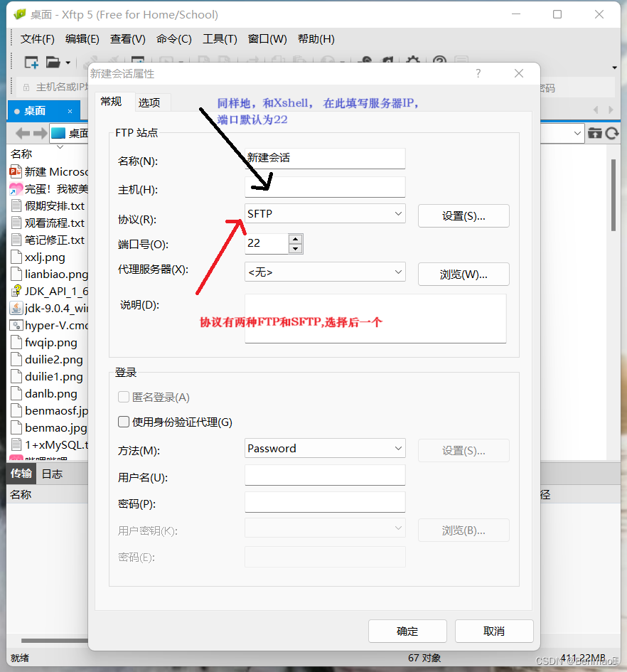This screenshot has height=672, width=627.
Task: Open the 命令(C) menu
Action: [174, 39]
